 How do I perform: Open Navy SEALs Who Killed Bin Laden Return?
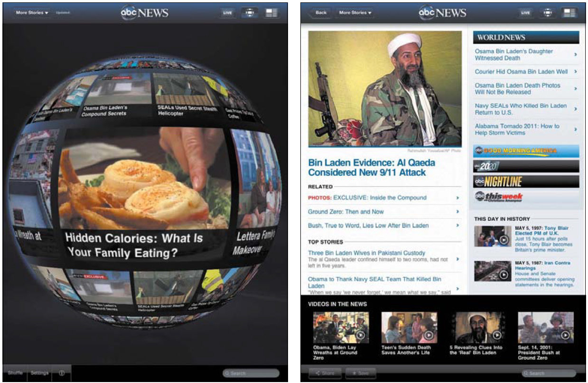tap(521, 109)
